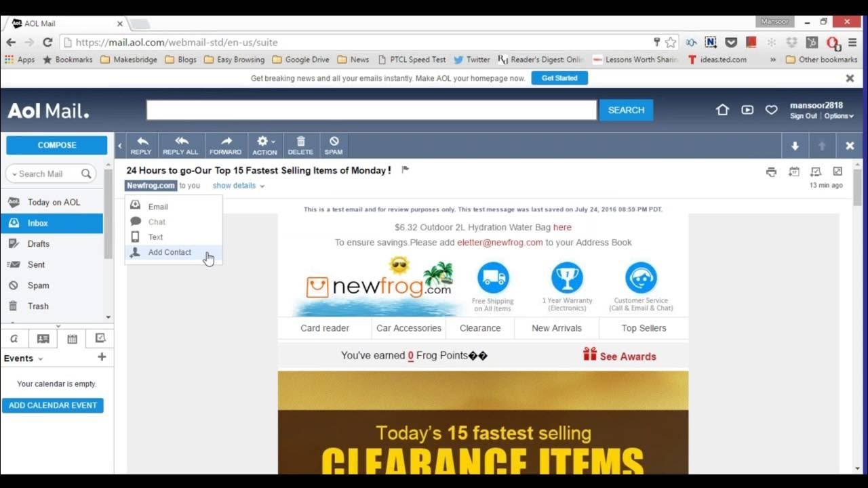868x488 pixels.
Task: Open the Action gear menu
Action: click(264, 145)
